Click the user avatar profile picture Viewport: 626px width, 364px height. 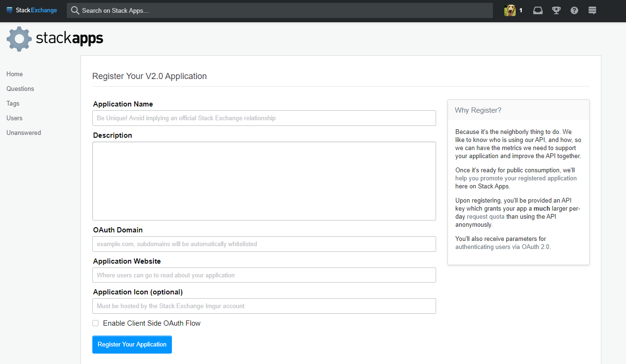coord(510,10)
